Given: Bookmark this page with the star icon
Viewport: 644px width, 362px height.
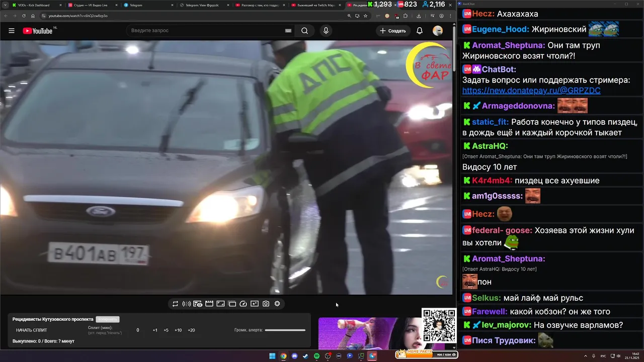Looking at the screenshot, I should point(365,16).
